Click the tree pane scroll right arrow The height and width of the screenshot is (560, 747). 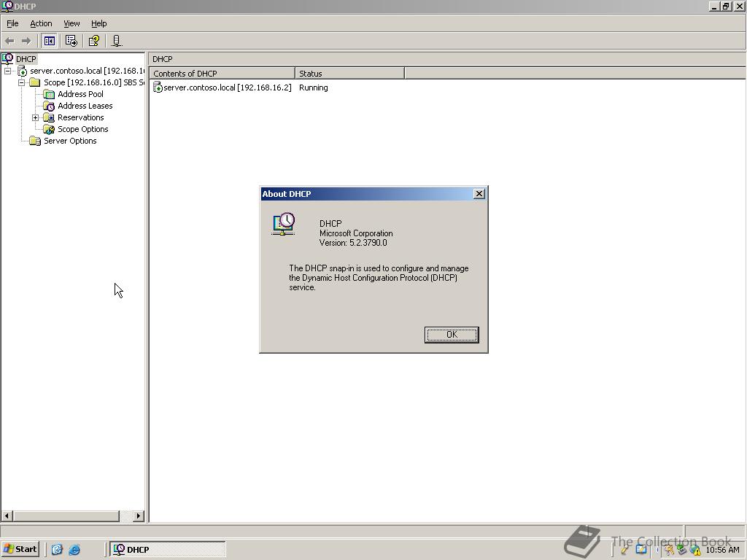139,516
